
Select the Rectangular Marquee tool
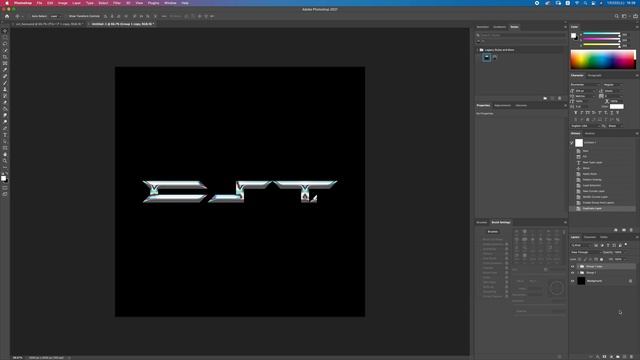pyautogui.click(x=5, y=38)
